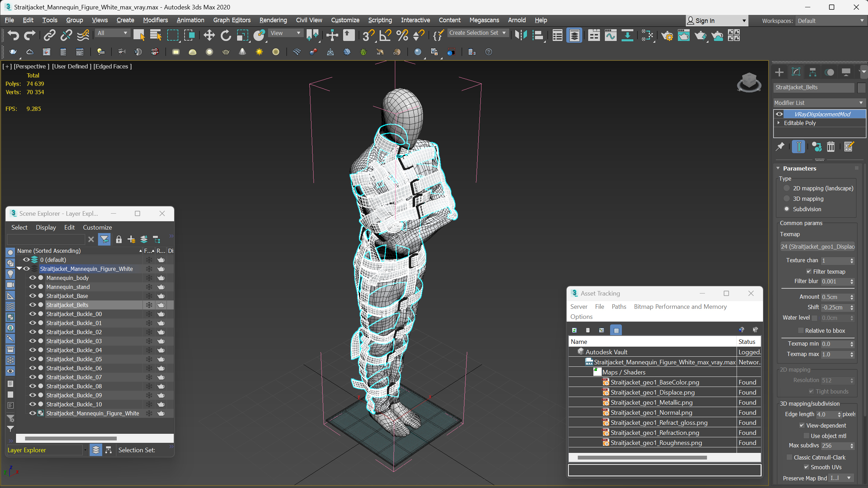Click the Scene Explorer horizontal scrollbar
This screenshot has height=488, width=868.
tap(71, 438)
